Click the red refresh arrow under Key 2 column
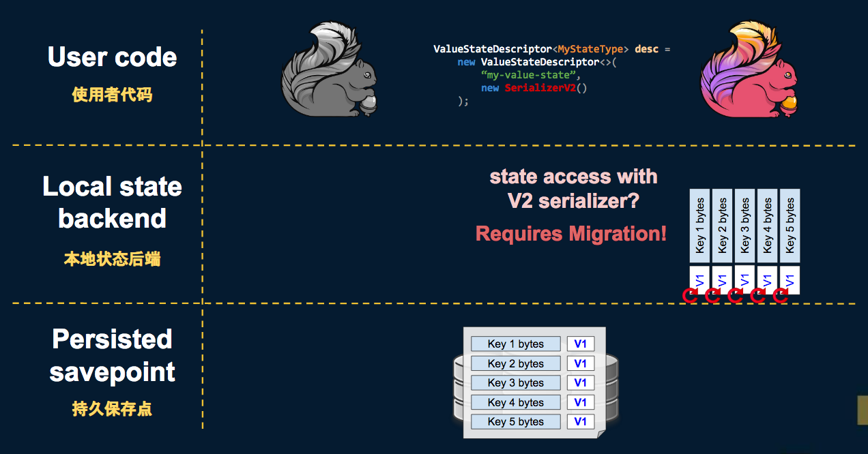 pyautogui.click(x=712, y=295)
